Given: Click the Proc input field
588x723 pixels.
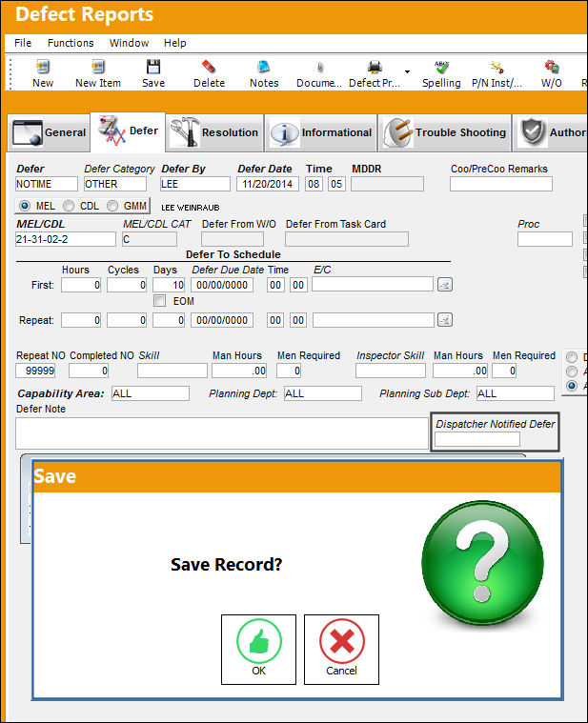Looking at the screenshot, I should tap(545, 239).
